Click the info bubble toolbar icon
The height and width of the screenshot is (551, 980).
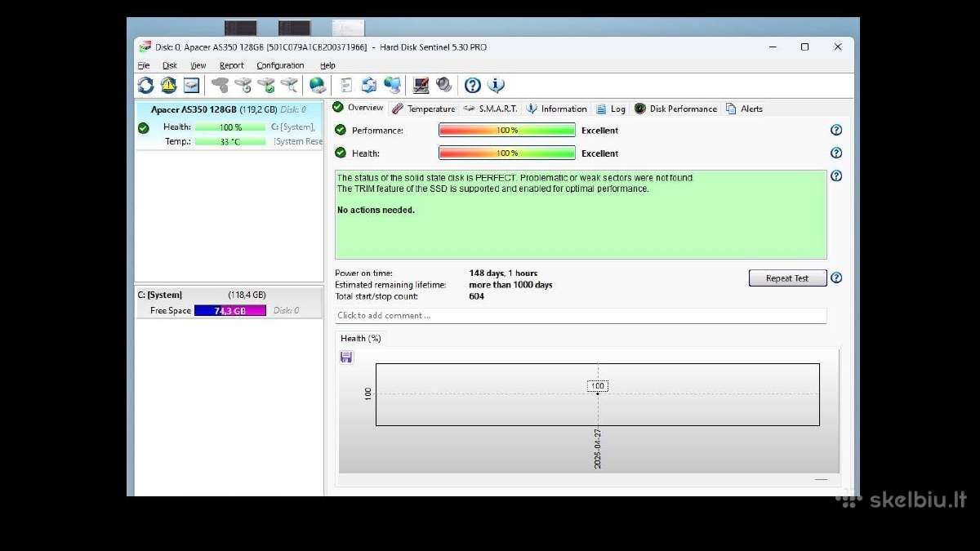(x=496, y=85)
